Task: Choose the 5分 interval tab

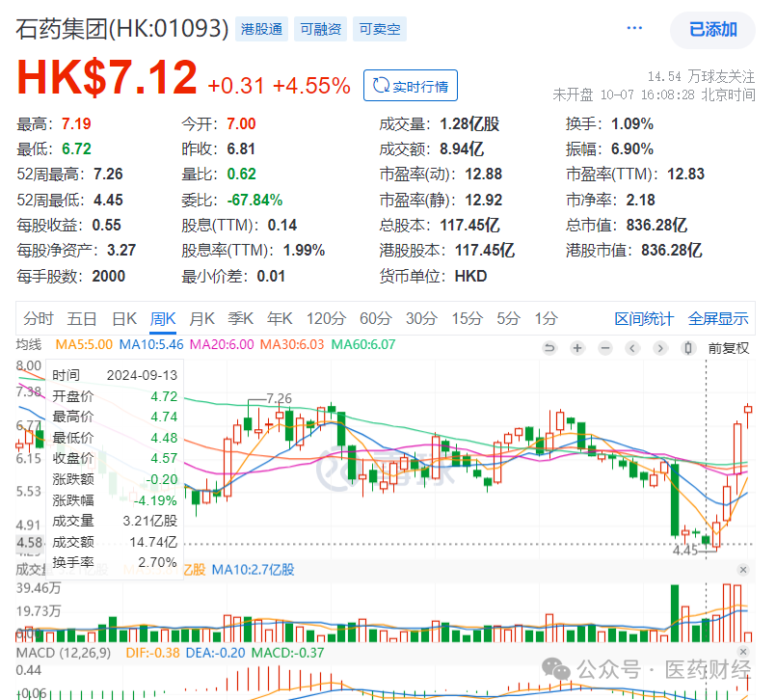Action: 509,318
